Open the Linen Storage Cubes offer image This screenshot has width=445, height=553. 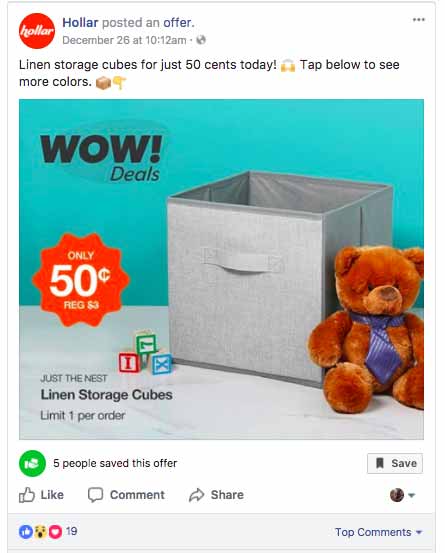point(221,269)
